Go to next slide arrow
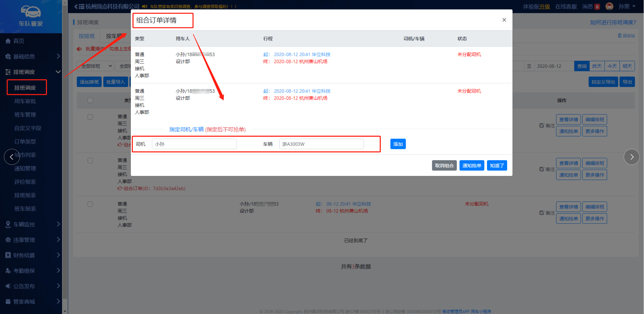644x314 pixels. 631,157
